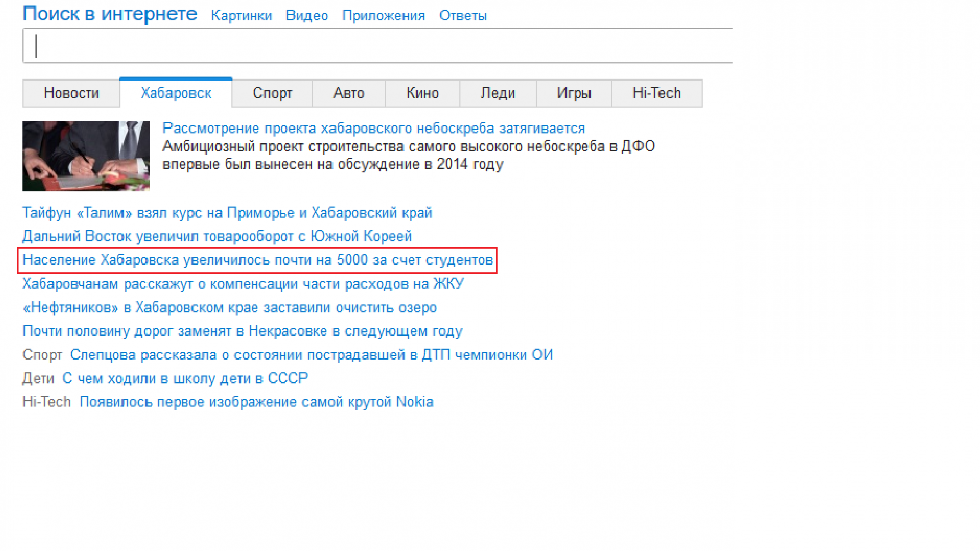The width and height of the screenshot is (980, 551).
Task: Select the Игры tab
Action: 573,93
